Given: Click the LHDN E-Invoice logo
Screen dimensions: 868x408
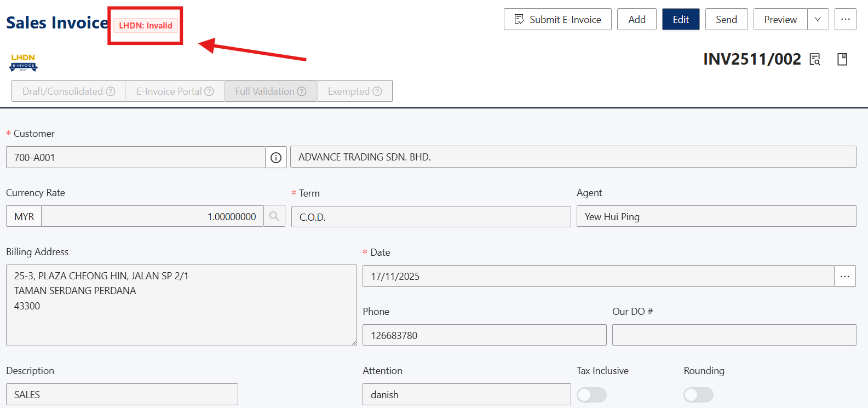Looking at the screenshot, I should tap(24, 63).
